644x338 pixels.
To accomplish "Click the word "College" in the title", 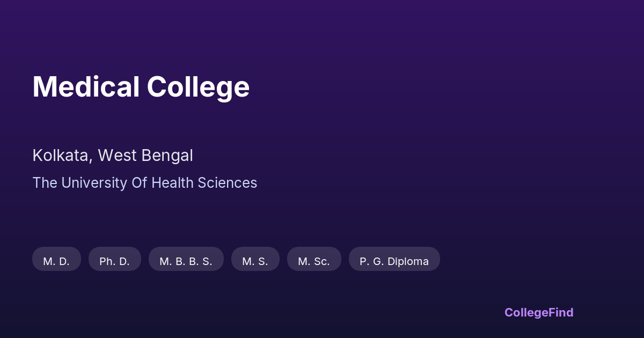I will 198,86.
